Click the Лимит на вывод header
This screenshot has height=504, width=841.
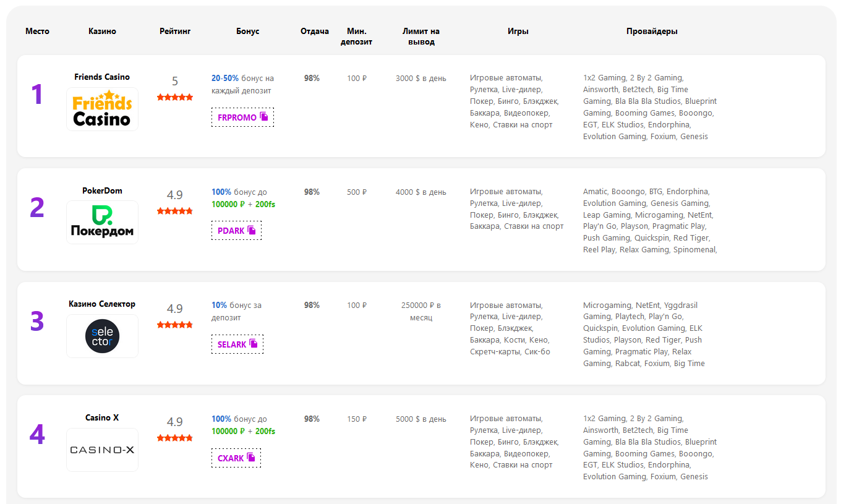421,36
